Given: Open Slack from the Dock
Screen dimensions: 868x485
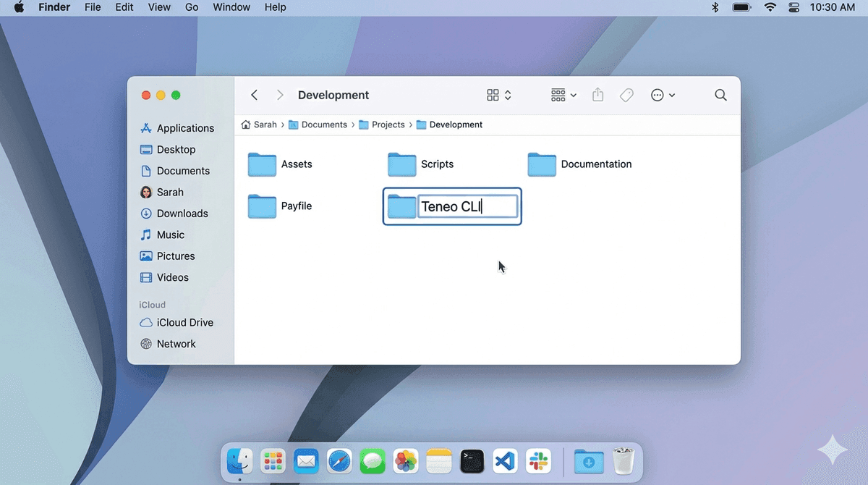Looking at the screenshot, I should coord(538,461).
